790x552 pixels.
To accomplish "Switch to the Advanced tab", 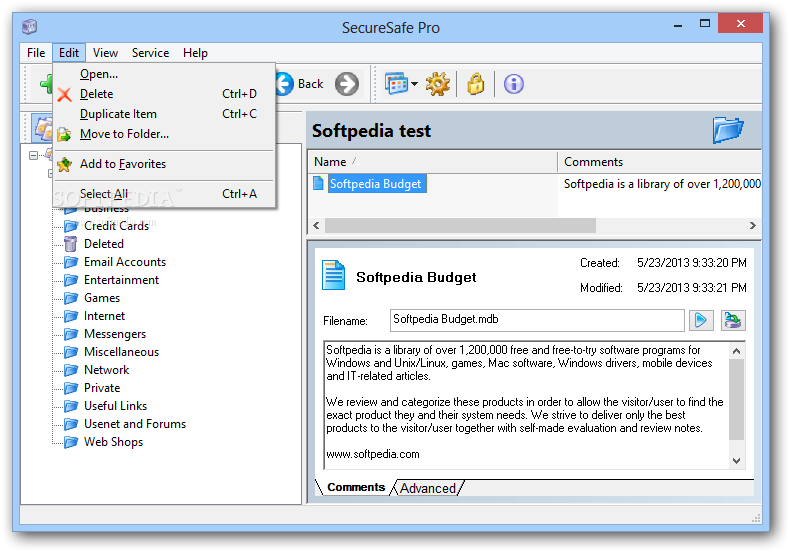I will [x=428, y=488].
